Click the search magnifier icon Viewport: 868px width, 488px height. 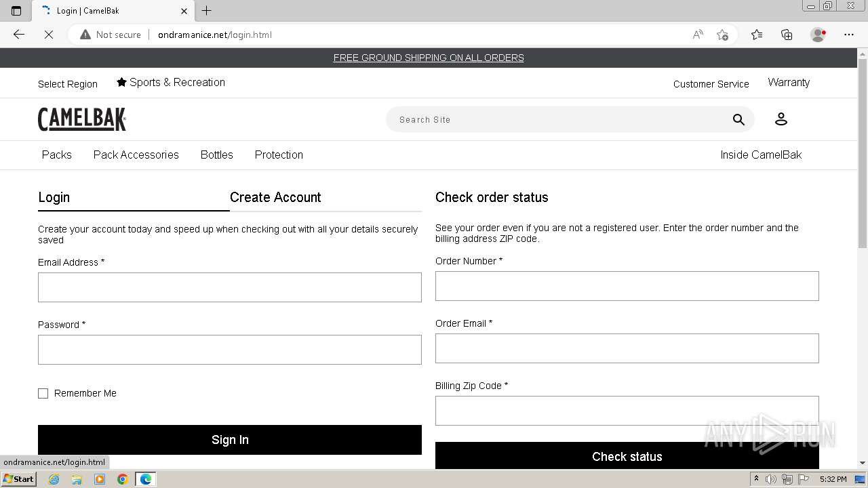tap(738, 120)
